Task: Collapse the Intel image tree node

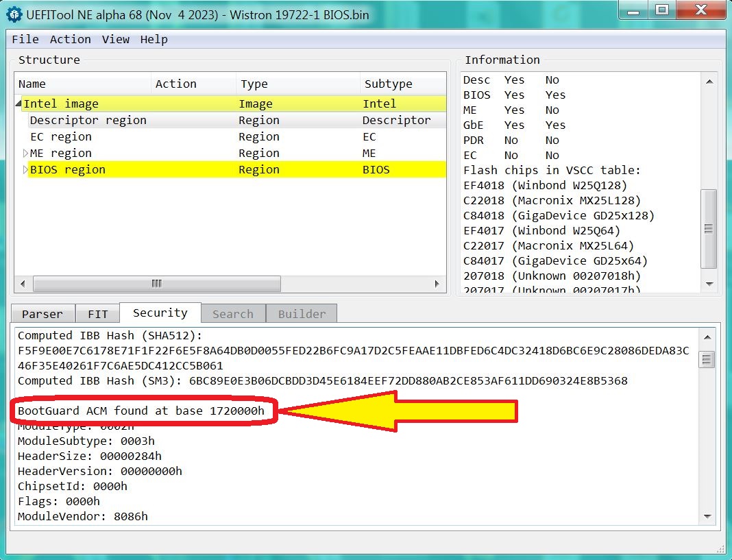Action: pyautogui.click(x=19, y=104)
